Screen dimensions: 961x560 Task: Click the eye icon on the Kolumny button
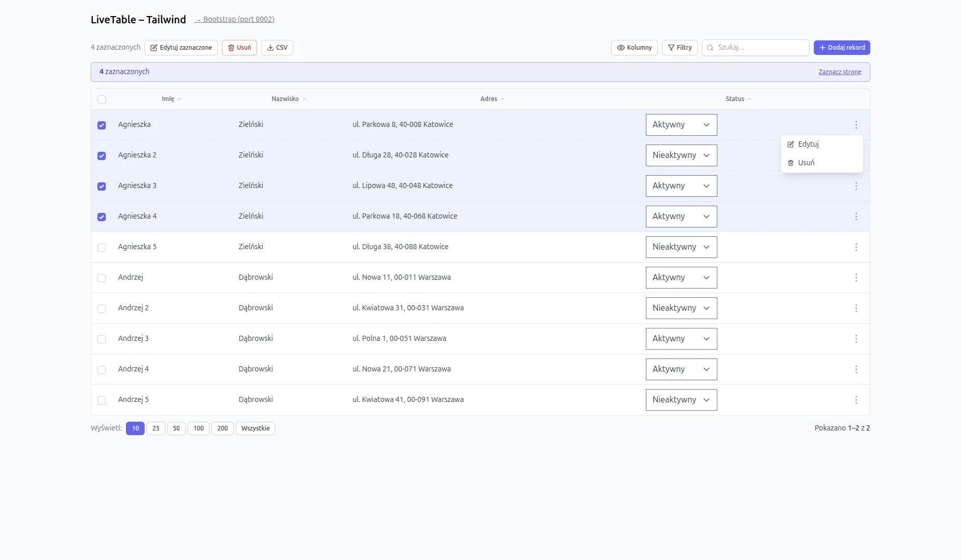[x=620, y=48]
